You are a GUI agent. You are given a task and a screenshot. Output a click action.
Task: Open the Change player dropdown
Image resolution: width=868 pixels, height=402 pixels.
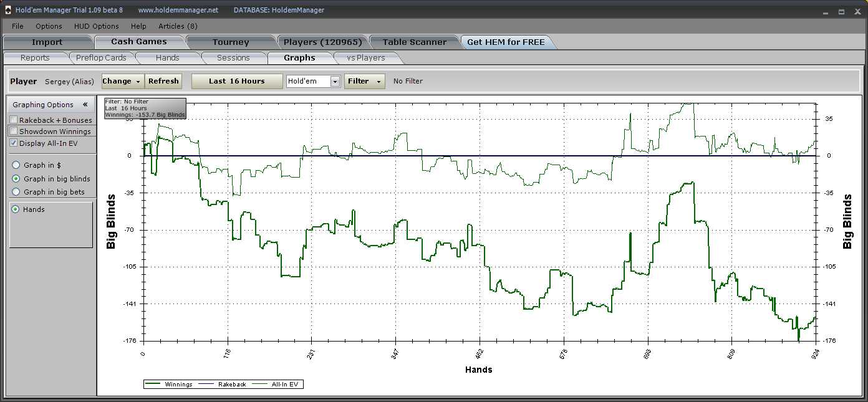click(122, 81)
